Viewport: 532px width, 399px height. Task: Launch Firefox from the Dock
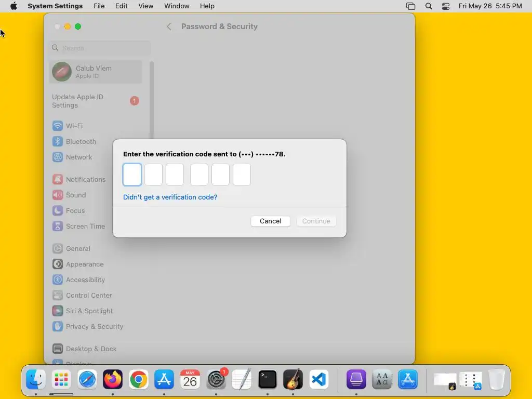coord(113,379)
